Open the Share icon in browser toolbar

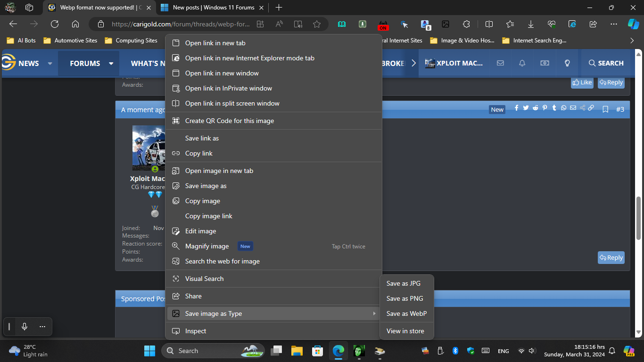click(593, 24)
